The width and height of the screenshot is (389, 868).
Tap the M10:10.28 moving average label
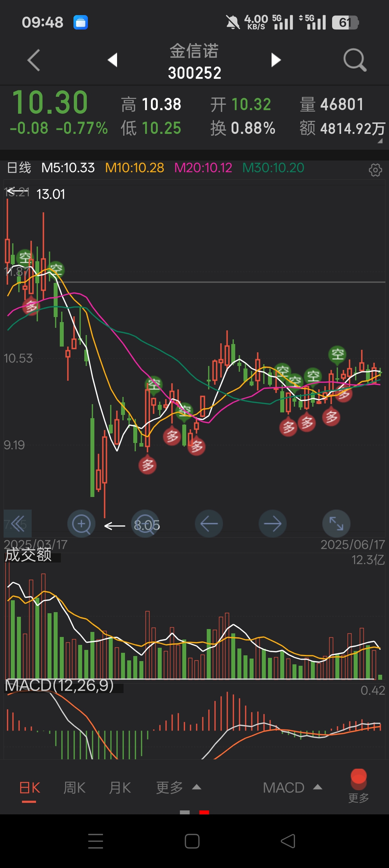pos(135,168)
